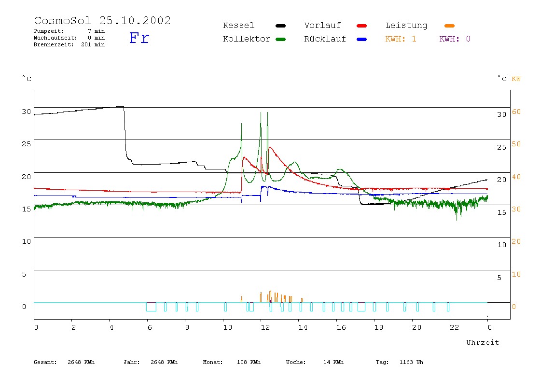Click the orange 'KW' axis unit label
The width and height of the screenshot is (554, 392).
[x=516, y=79]
